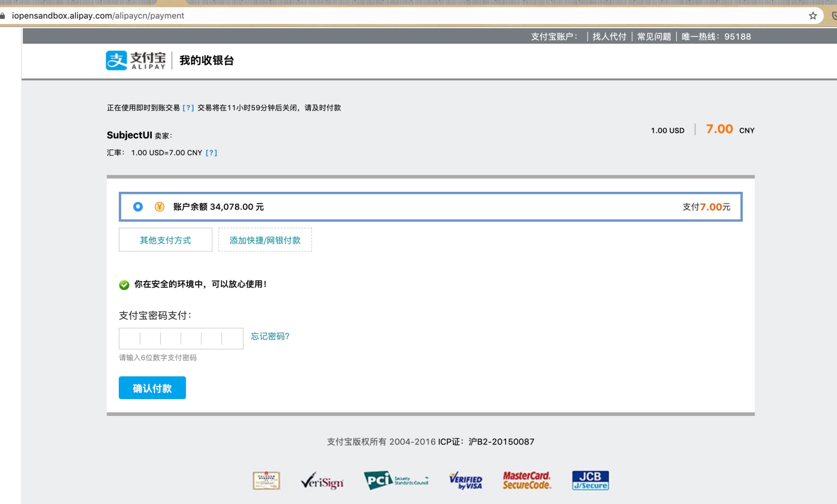Click the ICP证 沪B2-20150087 footer text
This screenshot has width=837, height=504.
pos(486,442)
